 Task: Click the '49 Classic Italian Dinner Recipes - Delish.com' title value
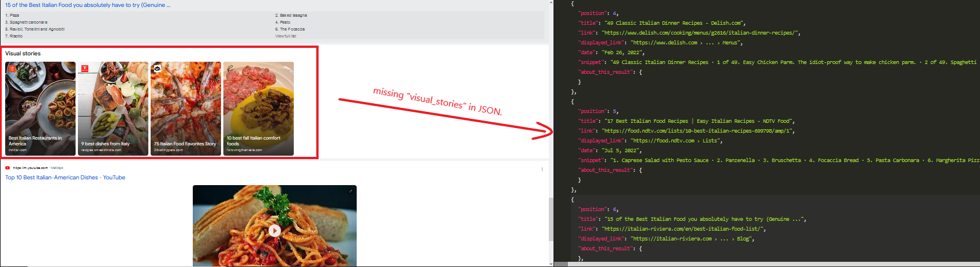[x=675, y=23]
